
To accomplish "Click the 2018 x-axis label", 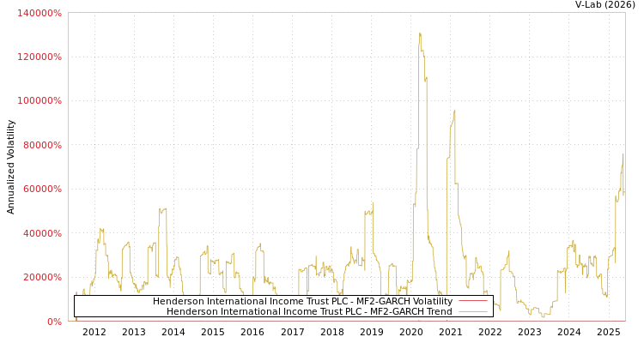I will tap(331, 332).
